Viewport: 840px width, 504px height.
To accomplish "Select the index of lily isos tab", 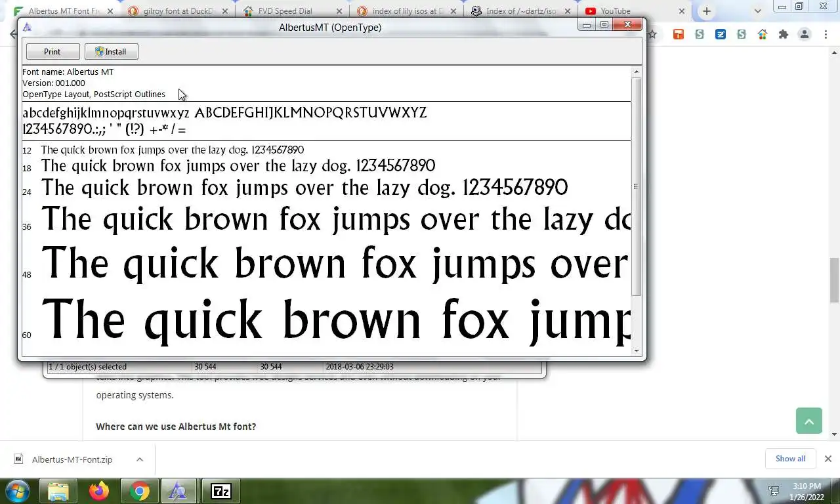I will coord(408,11).
